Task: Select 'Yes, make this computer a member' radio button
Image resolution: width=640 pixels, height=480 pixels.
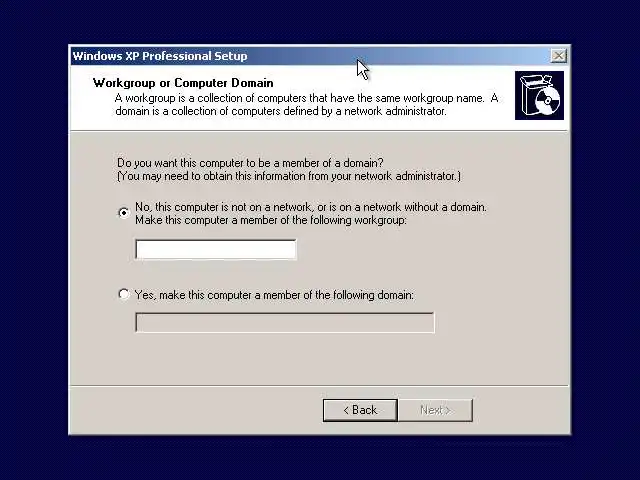Action: point(123,294)
